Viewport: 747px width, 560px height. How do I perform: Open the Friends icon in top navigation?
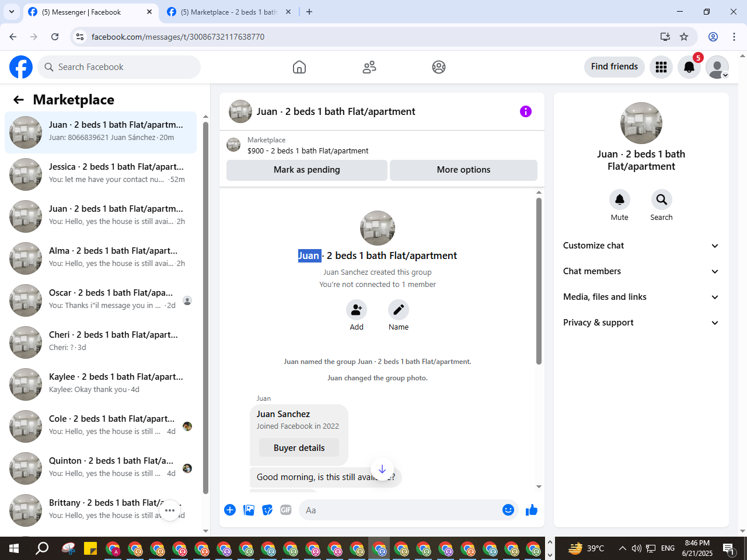point(369,67)
